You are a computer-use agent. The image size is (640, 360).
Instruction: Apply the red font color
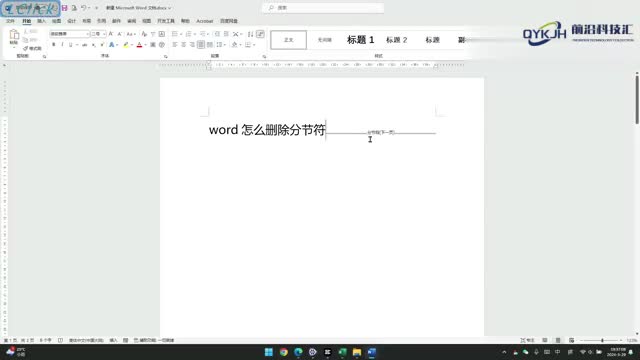139,44
